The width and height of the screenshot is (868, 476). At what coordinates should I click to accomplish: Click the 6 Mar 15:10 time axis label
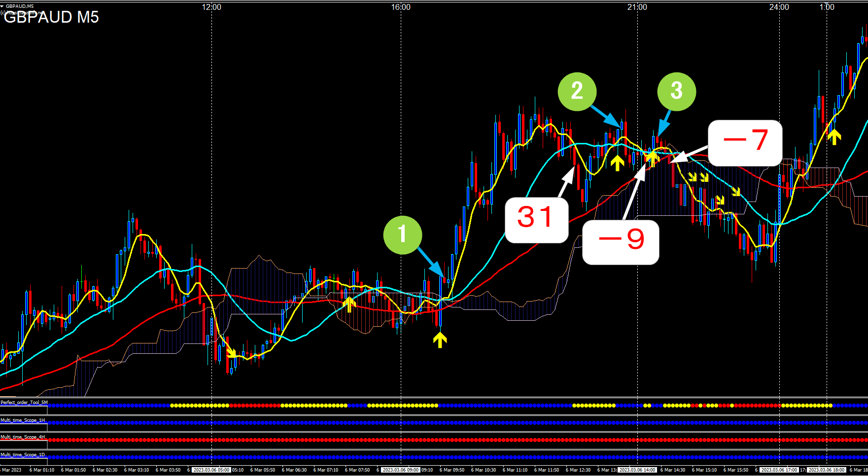coord(704,470)
